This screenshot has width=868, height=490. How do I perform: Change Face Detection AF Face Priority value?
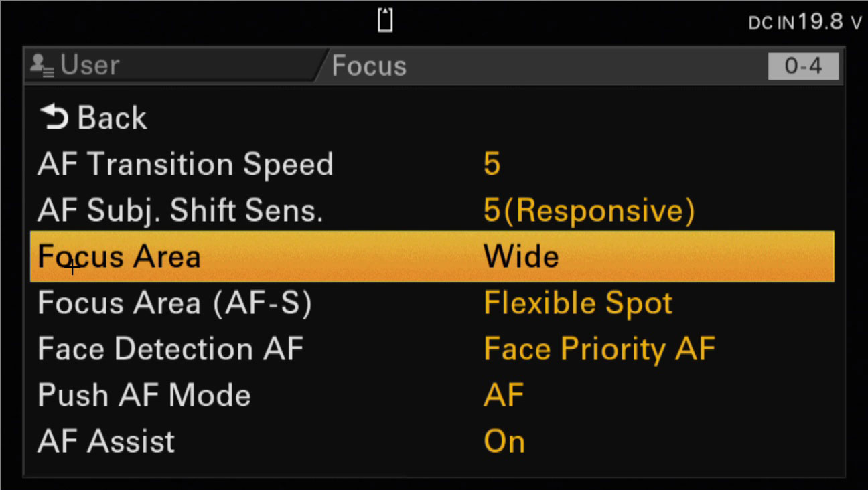pyautogui.click(x=599, y=349)
